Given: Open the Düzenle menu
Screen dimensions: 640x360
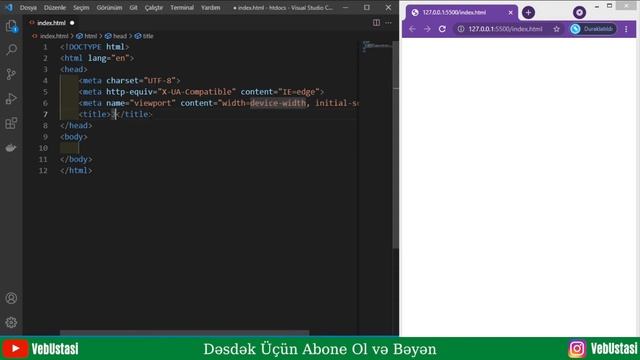Looking at the screenshot, I should (55, 7).
